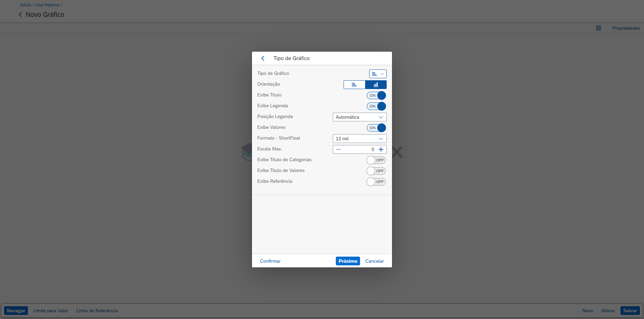Screen dimensions: 644x319
Task: Expand the Posição Legenda dropdown
Action: (x=359, y=117)
